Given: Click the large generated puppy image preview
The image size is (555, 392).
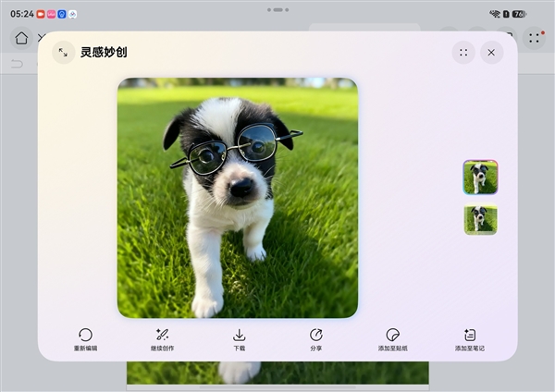Looking at the screenshot, I should click(237, 198).
